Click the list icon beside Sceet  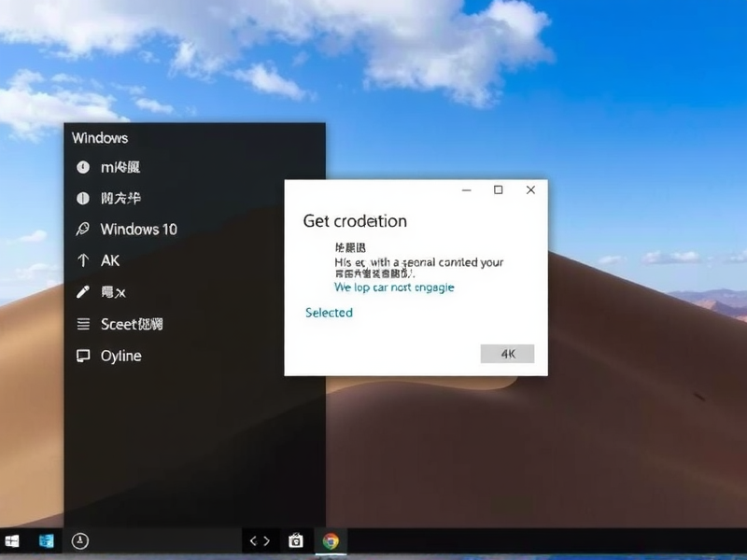click(x=82, y=323)
